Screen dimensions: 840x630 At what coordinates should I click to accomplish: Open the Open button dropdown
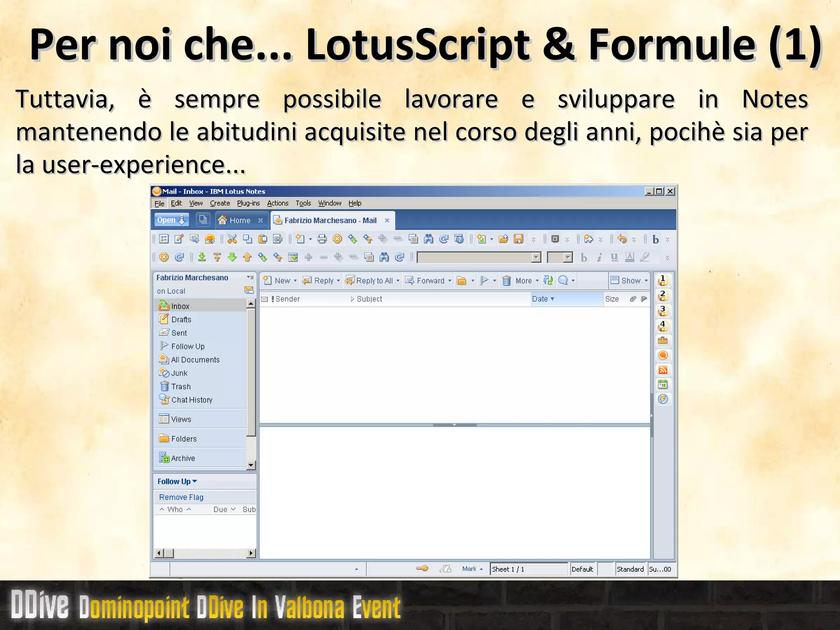point(171,220)
